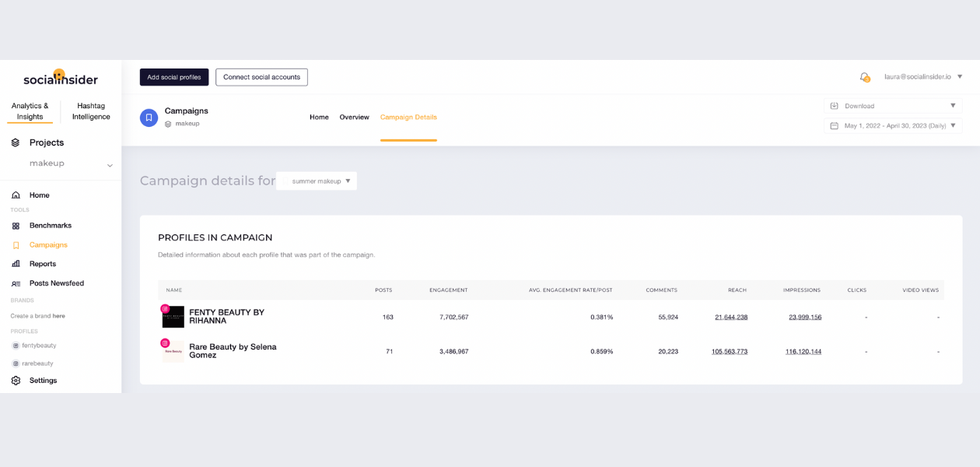The height and width of the screenshot is (467, 980).
Task: Click the blue Campaigns bookmark badge
Action: pyautogui.click(x=149, y=118)
